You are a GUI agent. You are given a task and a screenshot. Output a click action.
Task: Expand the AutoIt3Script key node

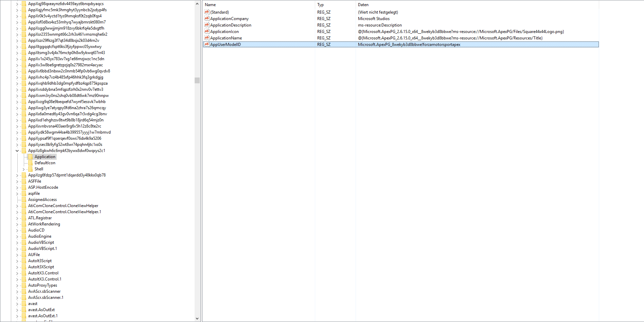coord(17,261)
